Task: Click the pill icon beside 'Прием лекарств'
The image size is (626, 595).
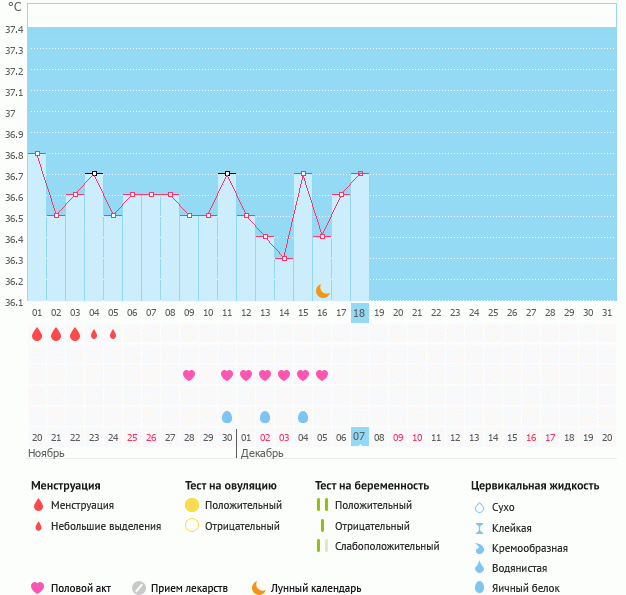Action: click(x=139, y=588)
